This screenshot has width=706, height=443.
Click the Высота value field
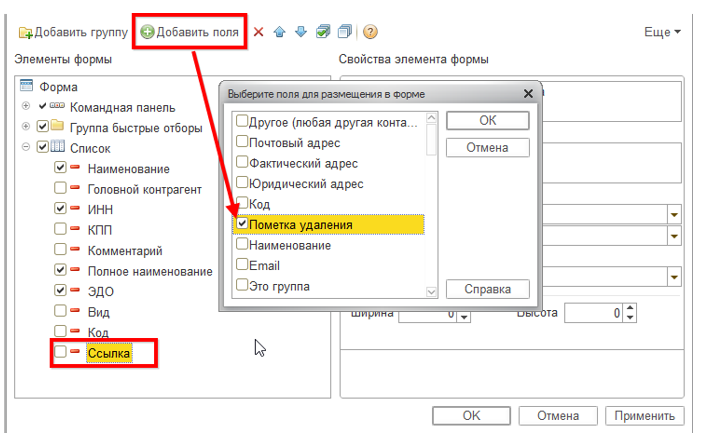point(593,313)
